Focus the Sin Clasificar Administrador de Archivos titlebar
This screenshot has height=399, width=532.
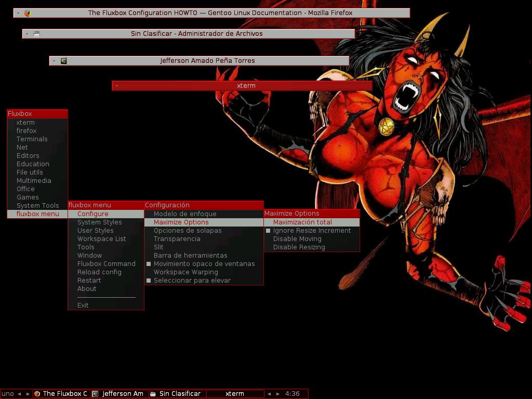(x=189, y=34)
